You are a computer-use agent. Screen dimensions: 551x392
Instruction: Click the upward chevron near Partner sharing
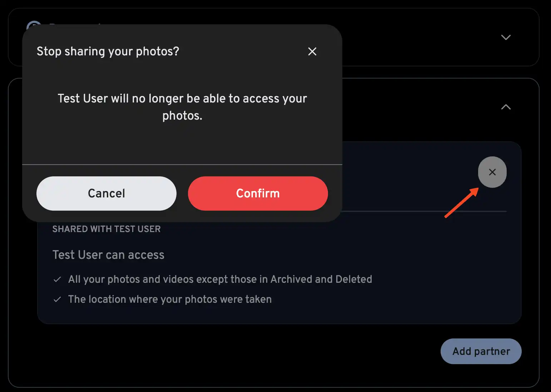click(506, 107)
